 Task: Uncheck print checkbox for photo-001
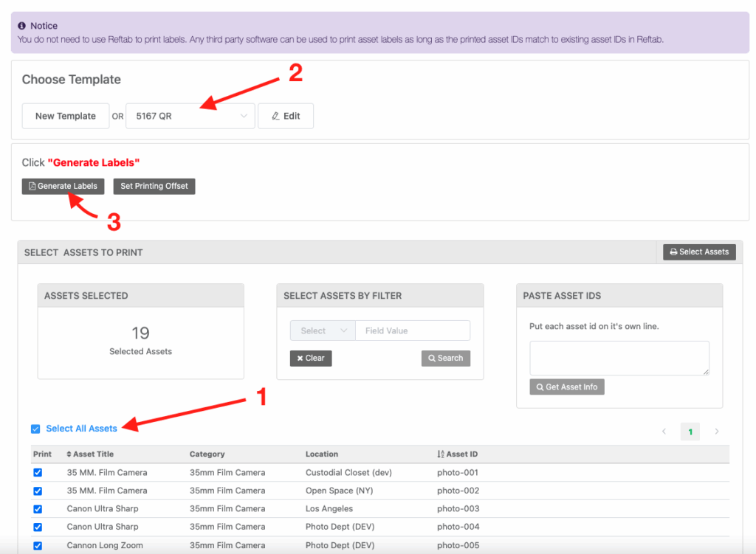[38, 473]
